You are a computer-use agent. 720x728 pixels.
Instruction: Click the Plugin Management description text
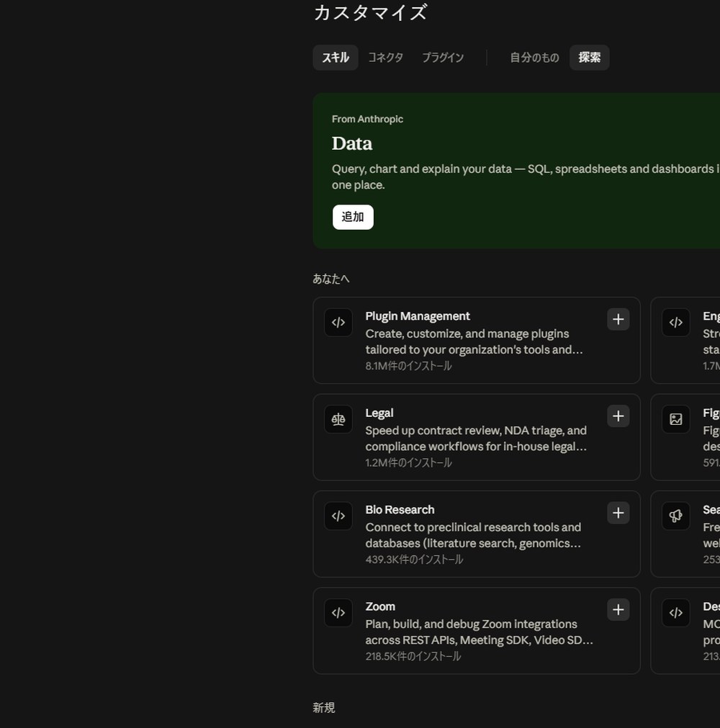tap(474, 342)
